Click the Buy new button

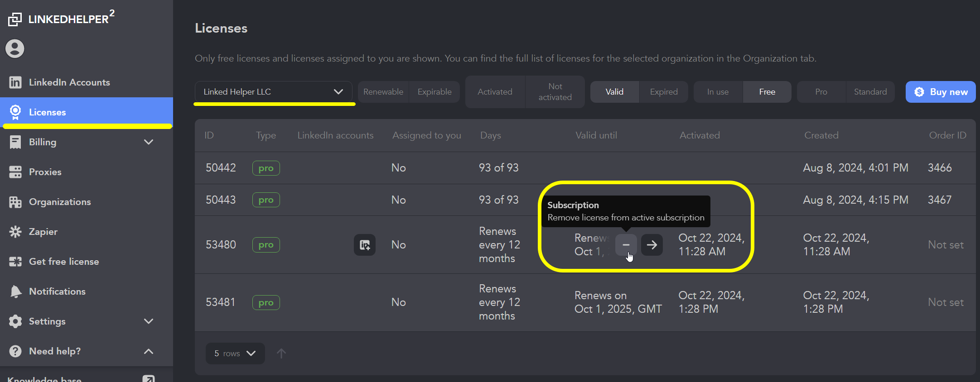pyautogui.click(x=940, y=92)
